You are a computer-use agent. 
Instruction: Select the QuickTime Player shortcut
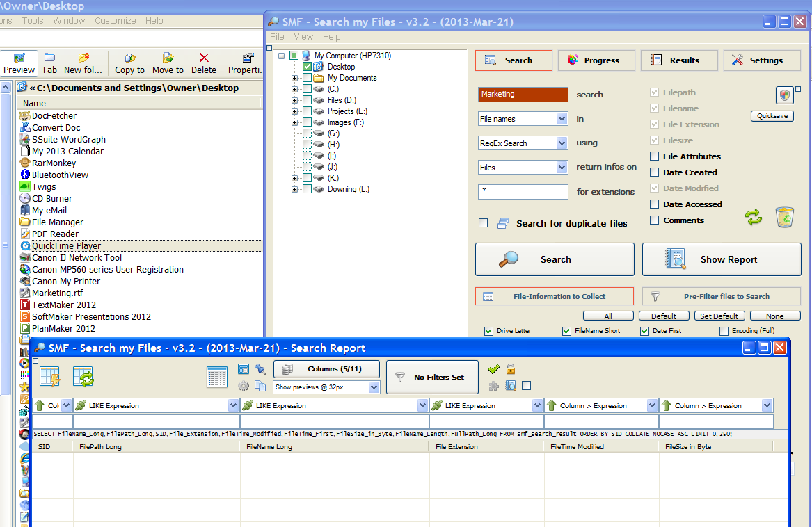click(x=66, y=246)
